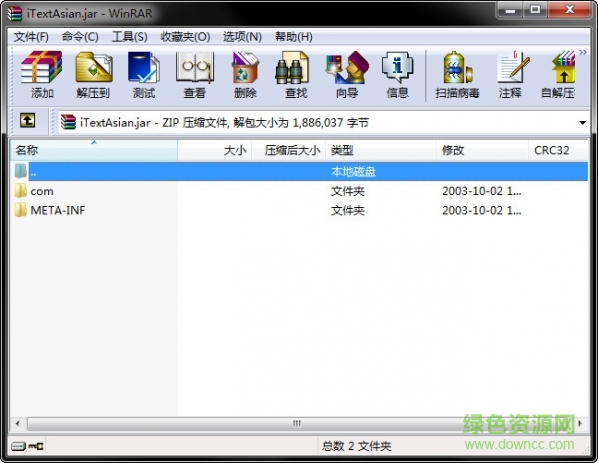Click 总数 2 文件夹 status text
Screen dimensions: 598x463
click(x=356, y=446)
